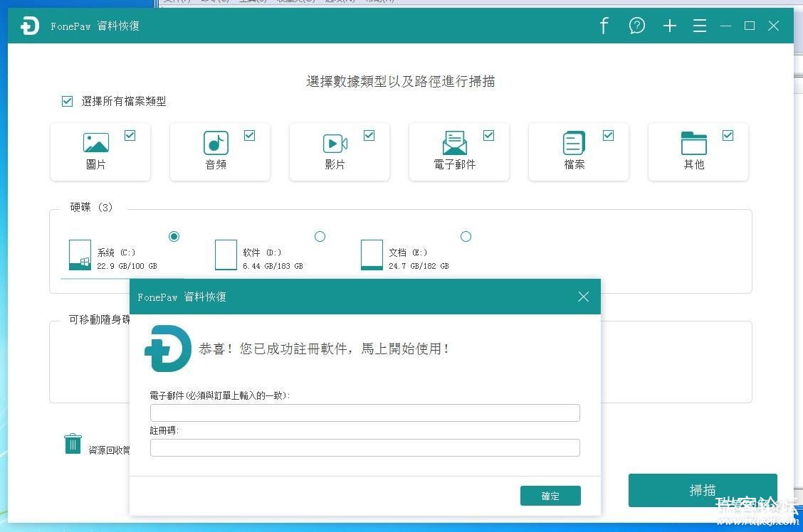The image size is (803, 532).
Task: Click the 資源回收筒 label
Action: [109, 450]
